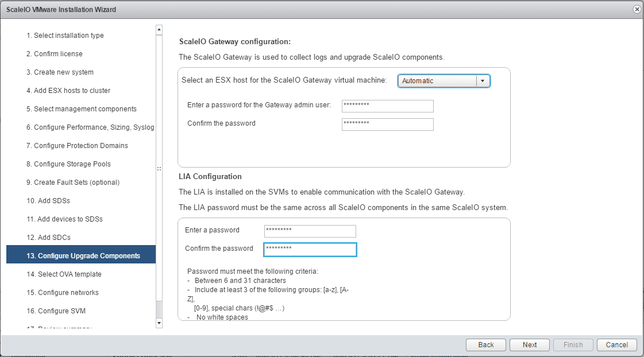Cancel the installation wizard
This screenshot has height=357, width=644.
[616, 345]
